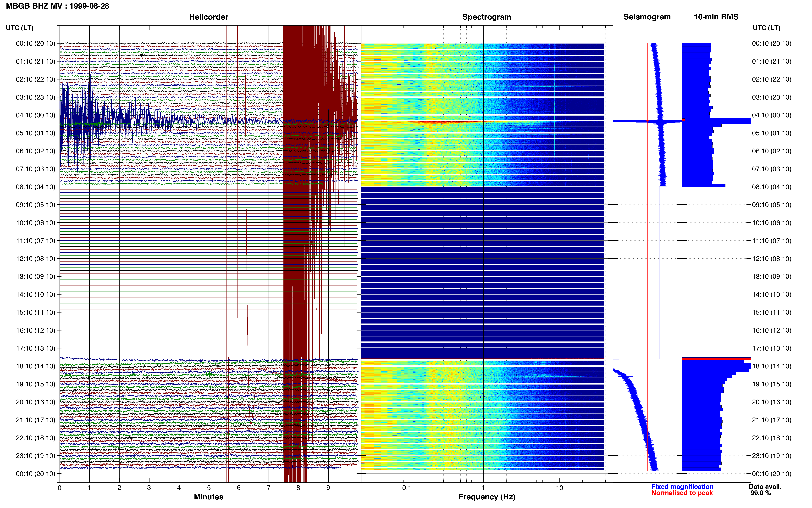Click left time label '08:10 (04:10)'
Image resolution: width=812 pixels, height=508 pixels.
click(x=36, y=187)
